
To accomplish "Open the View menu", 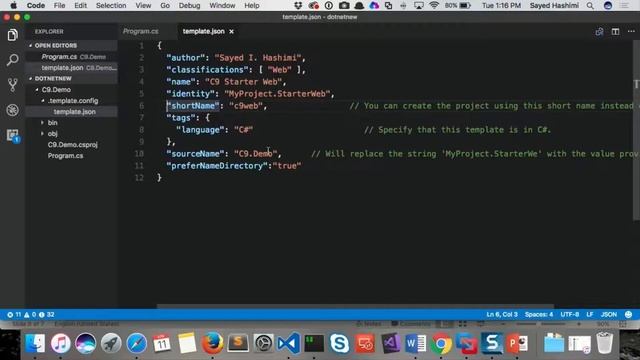I will [x=143, y=6].
